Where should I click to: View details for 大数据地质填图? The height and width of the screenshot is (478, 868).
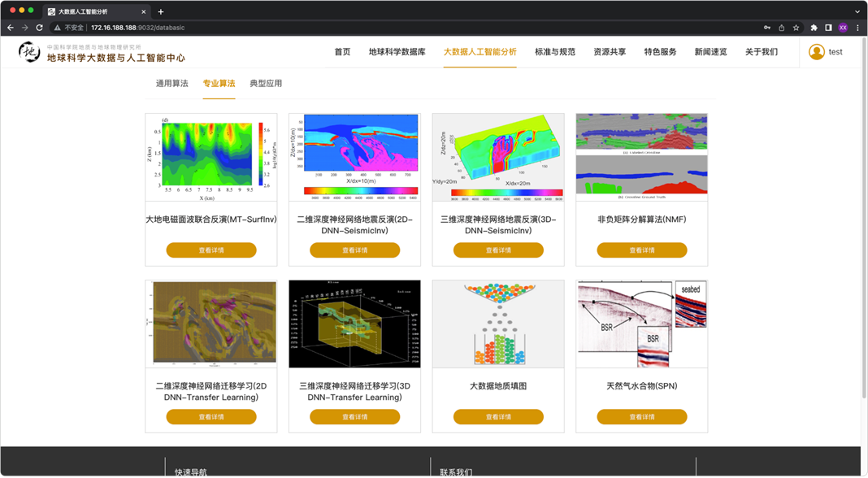[498, 417]
